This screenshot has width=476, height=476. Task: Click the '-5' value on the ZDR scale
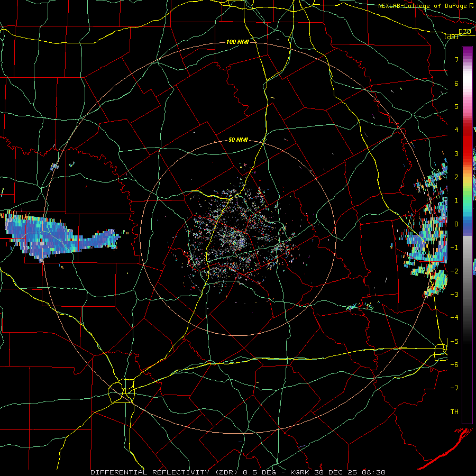tap(454, 341)
